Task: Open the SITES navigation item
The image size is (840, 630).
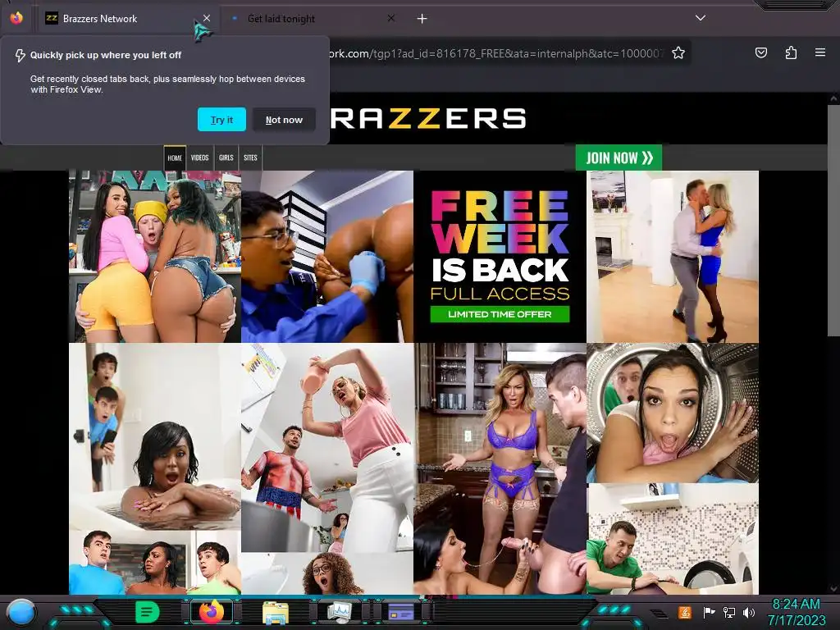Action: (250, 158)
